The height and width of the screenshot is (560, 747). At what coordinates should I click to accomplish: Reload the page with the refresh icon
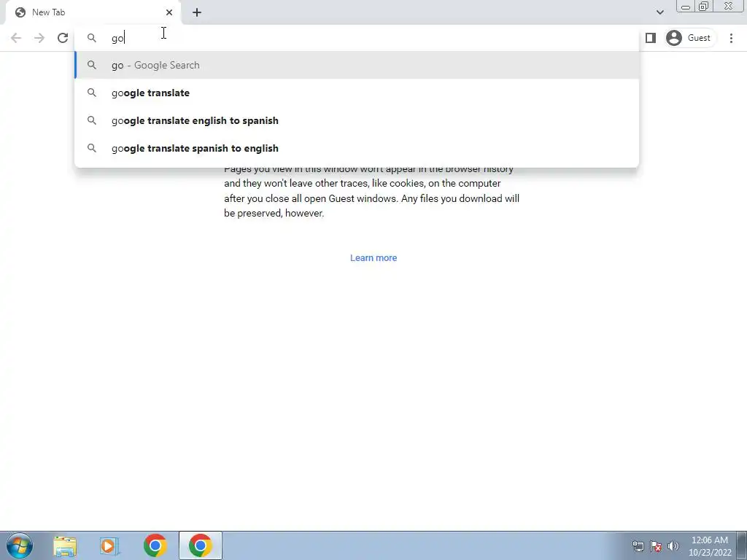click(63, 38)
